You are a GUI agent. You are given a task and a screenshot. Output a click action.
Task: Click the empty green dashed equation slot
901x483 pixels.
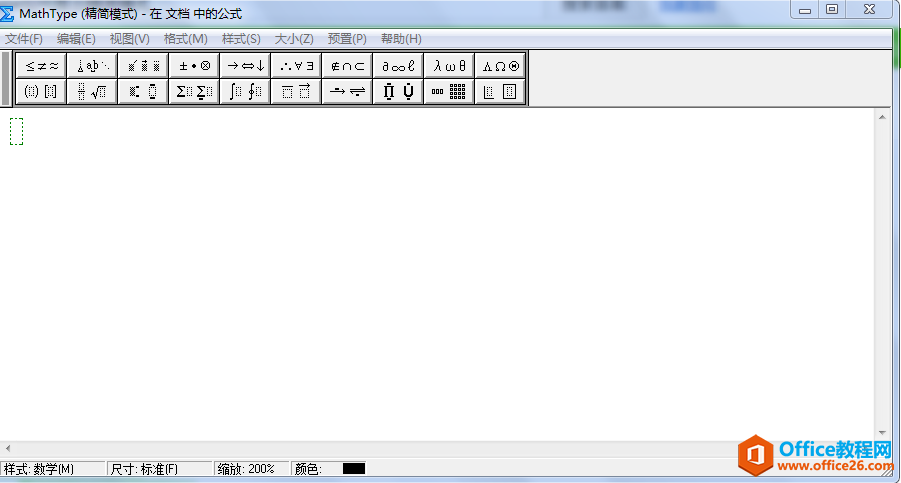(17, 132)
